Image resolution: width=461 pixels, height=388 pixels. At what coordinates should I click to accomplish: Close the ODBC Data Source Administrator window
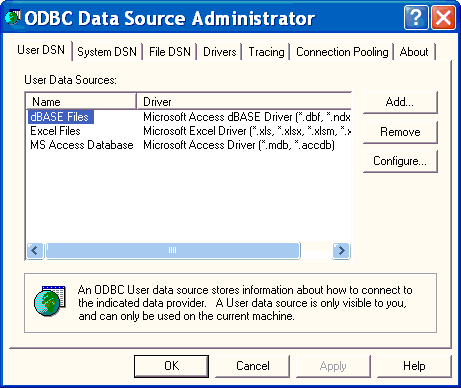443,17
